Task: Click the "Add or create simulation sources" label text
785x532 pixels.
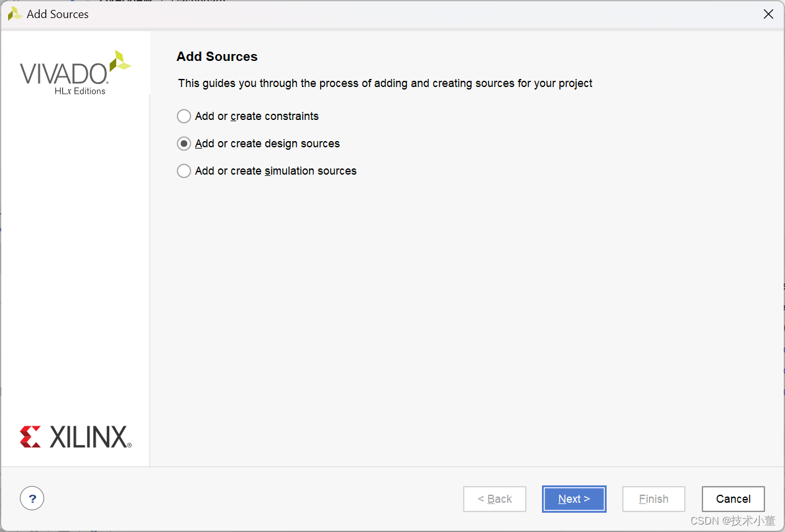Action: click(x=275, y=171)
